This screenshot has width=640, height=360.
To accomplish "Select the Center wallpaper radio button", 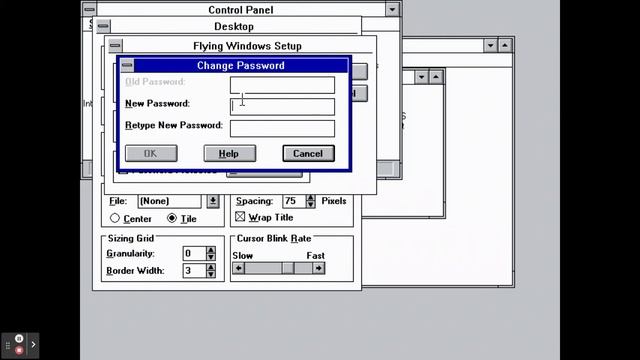I will coord(115,218).
